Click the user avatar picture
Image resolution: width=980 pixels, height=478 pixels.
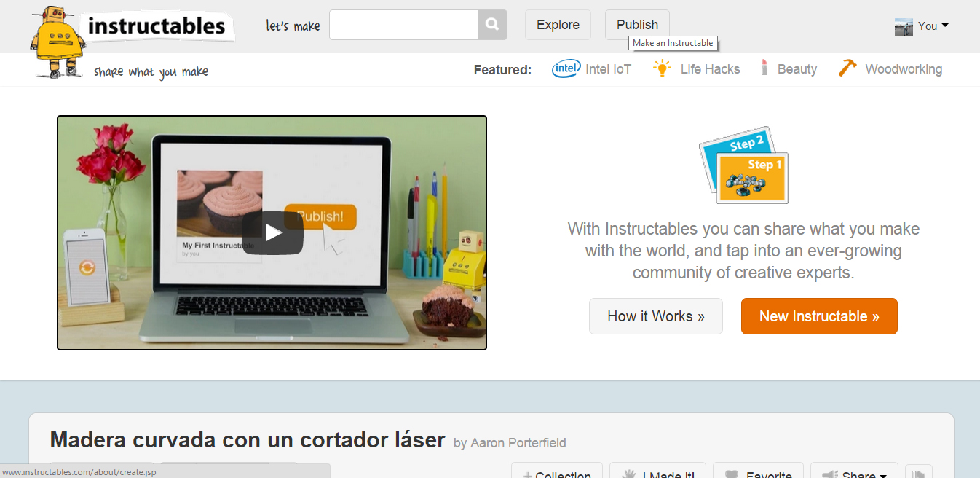pyautogui.click(x=904, y=27)
